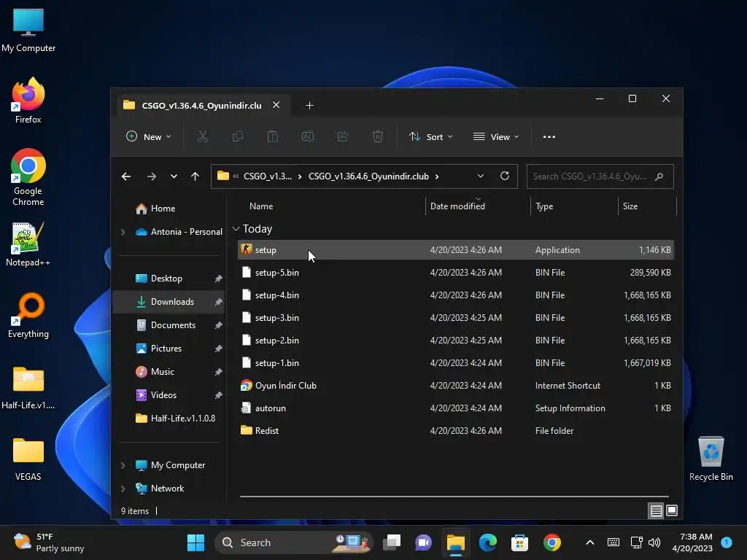Open the New item dropdown

coord(149,136)
